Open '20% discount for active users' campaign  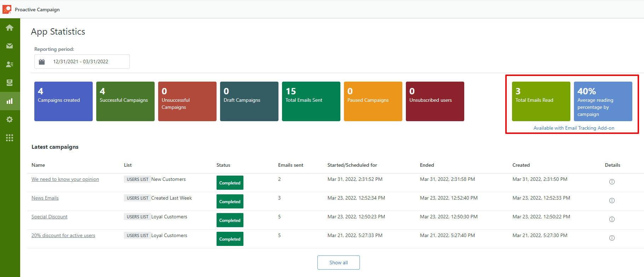(x=63, y=235)
